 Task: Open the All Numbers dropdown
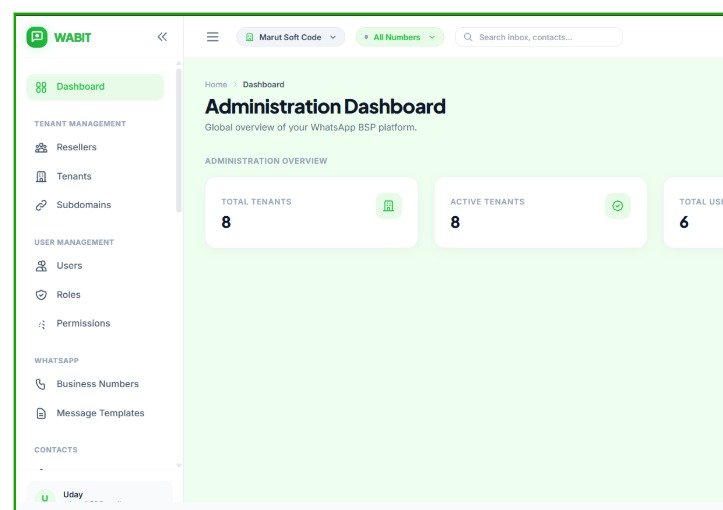400,37
